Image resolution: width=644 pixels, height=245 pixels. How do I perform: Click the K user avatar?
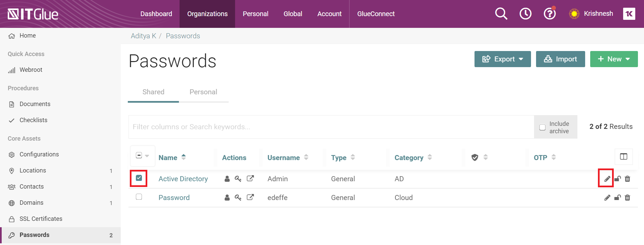tap(629, 14)
